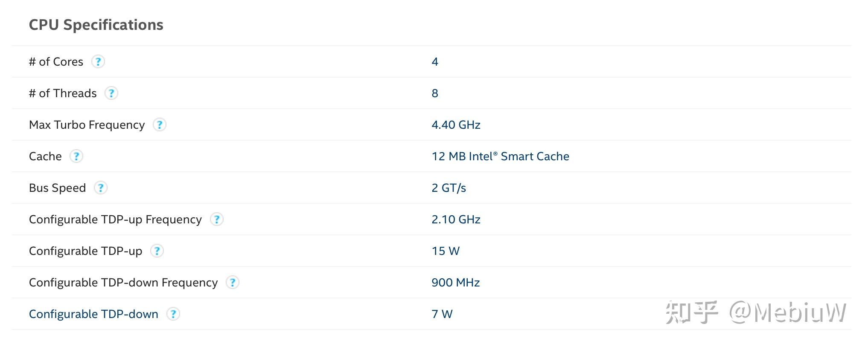Screen dimensions: 868x347
Task: Open help for Configurable TDP-up Frequency
Action: [217, 220]
